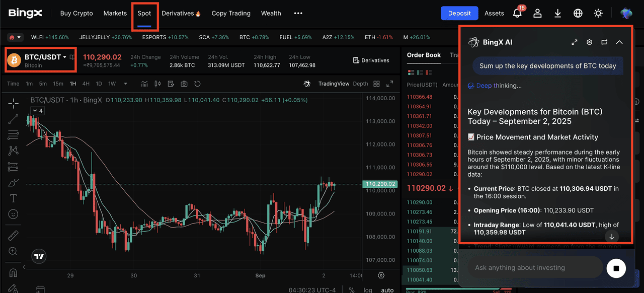Open the more options ellipsis menu
The height and width of the screenshot is (293, 644).
coord(298,13)
